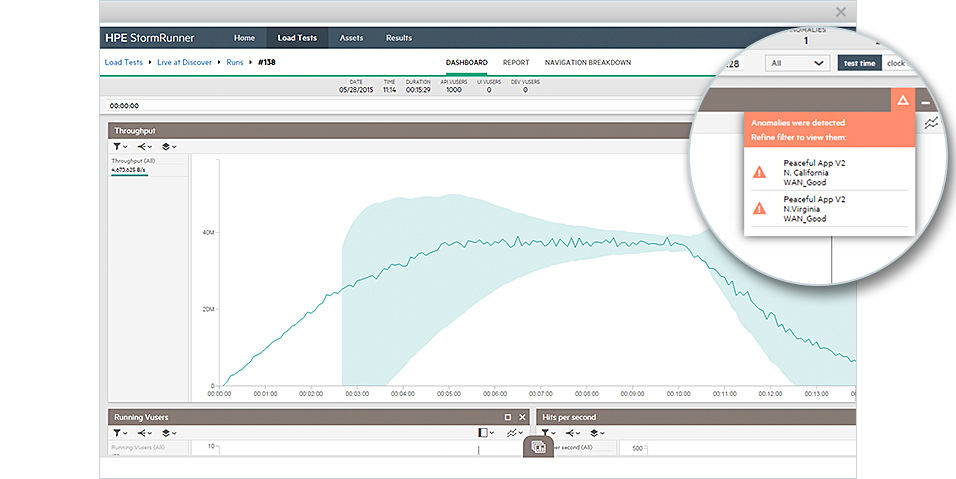Screen dimensions: 956x479
Task: Click the Running Vusers split (branch) icon
Action: tap(144, 433)
